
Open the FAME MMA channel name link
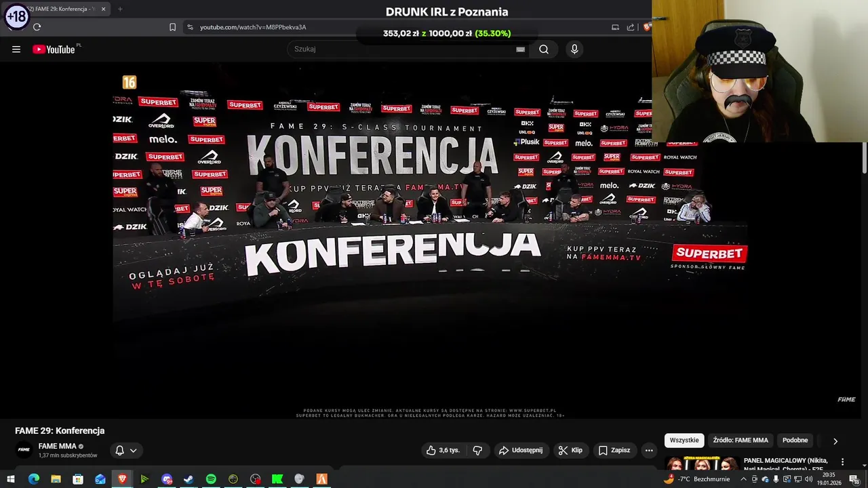(x=58, y=446)
